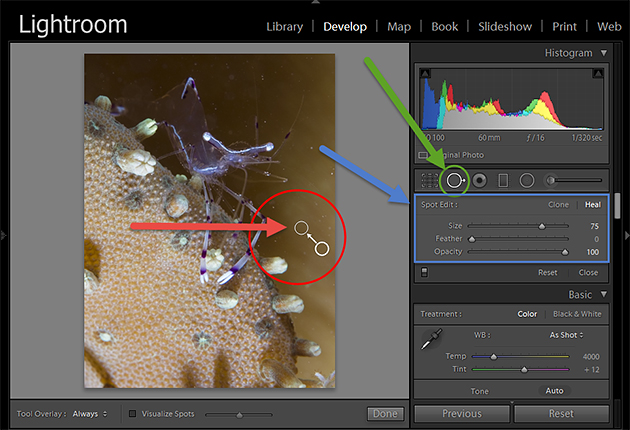Enable the Visualize Spots checkbox
This screenshot has width=630, height=430.
click(x=132, y=413)
